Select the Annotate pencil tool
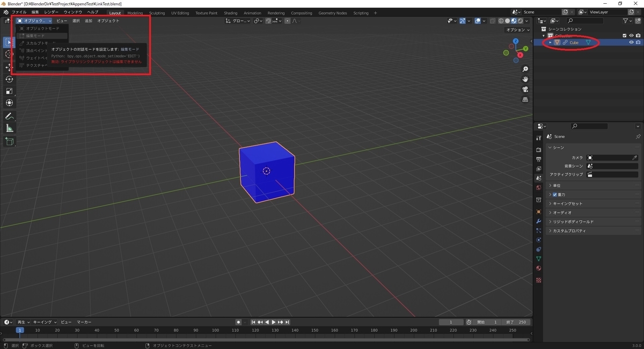The image size is (644, 349). click(x=9, y=117)
